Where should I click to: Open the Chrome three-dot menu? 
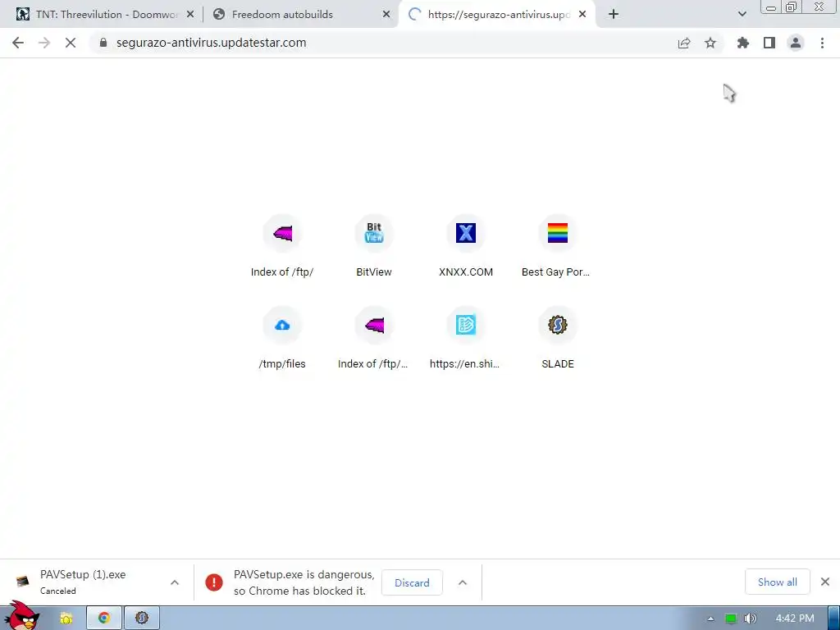point(822,43)
